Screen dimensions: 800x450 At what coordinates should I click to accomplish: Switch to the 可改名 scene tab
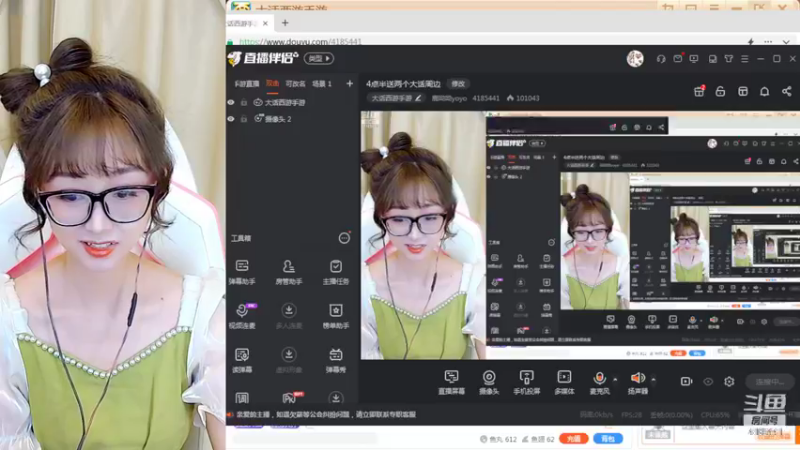(x=295, y=84)
